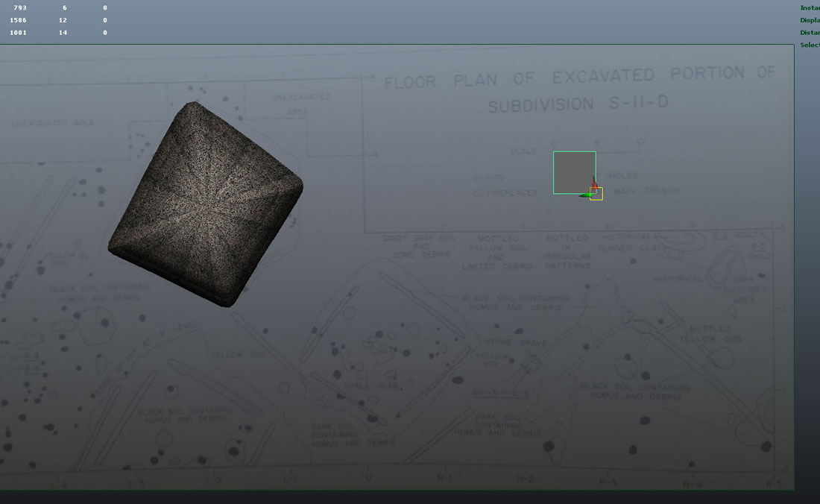Click the 1586 value in heads-up display
The height and width of the screenshot is (504, 820).
19,20
